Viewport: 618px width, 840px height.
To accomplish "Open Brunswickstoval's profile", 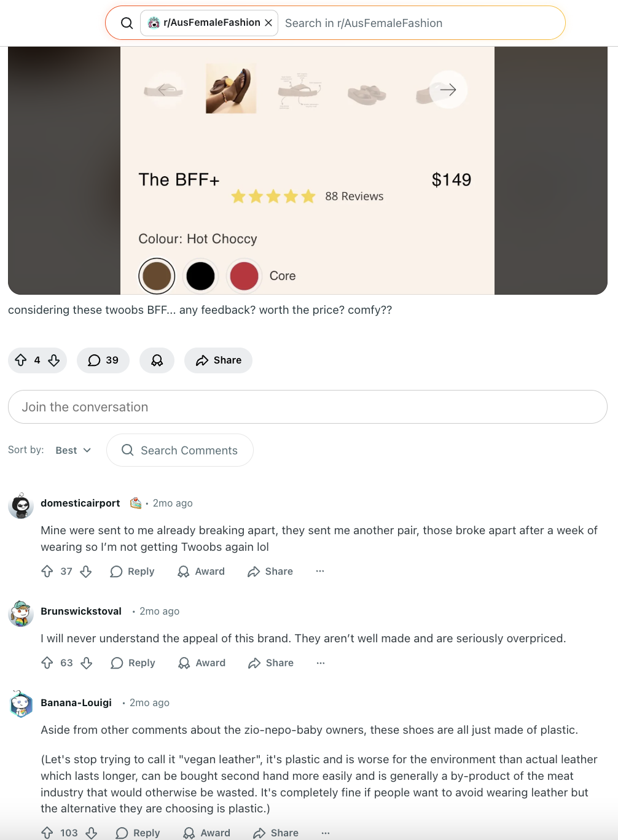I will 80,611.
